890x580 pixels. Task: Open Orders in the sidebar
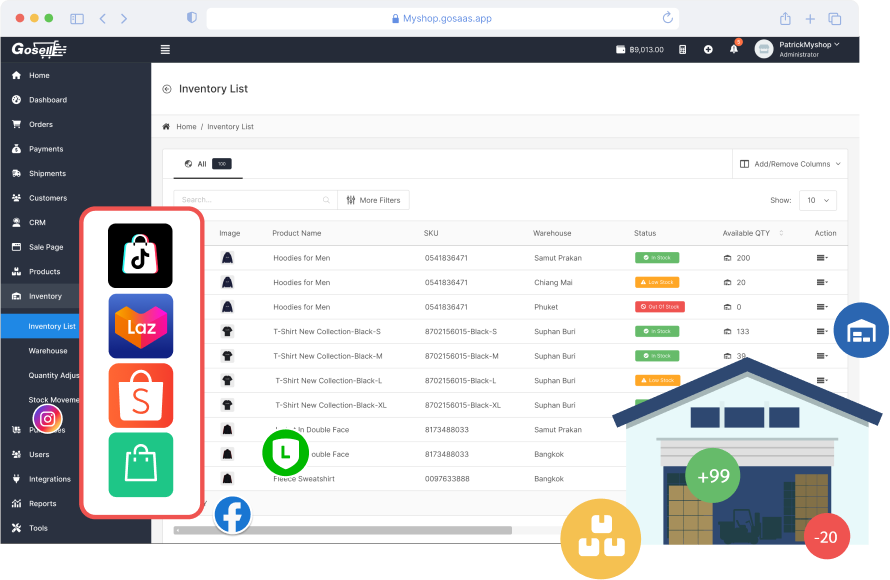(40, 124)
